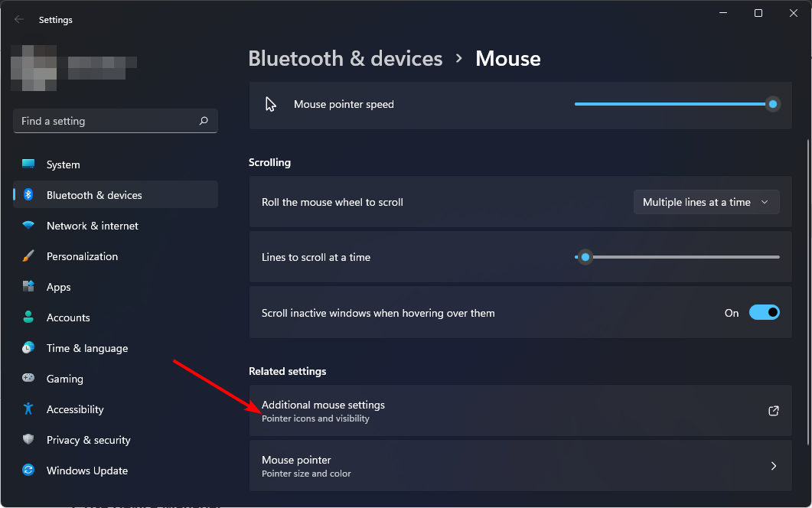812x508 pixels.
Task: Click the Accounts person icon
Action: (x=28, y=317)
